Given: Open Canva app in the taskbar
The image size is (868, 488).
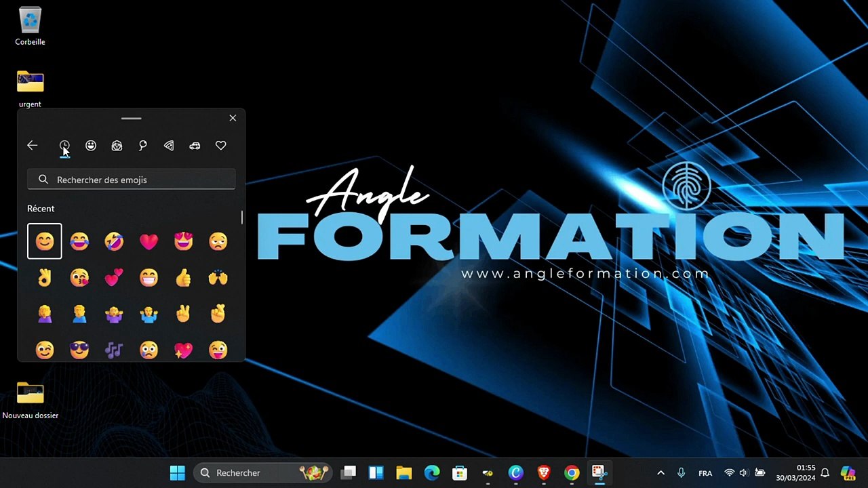Looking at the screenshot, I should (x=515, y=472).
